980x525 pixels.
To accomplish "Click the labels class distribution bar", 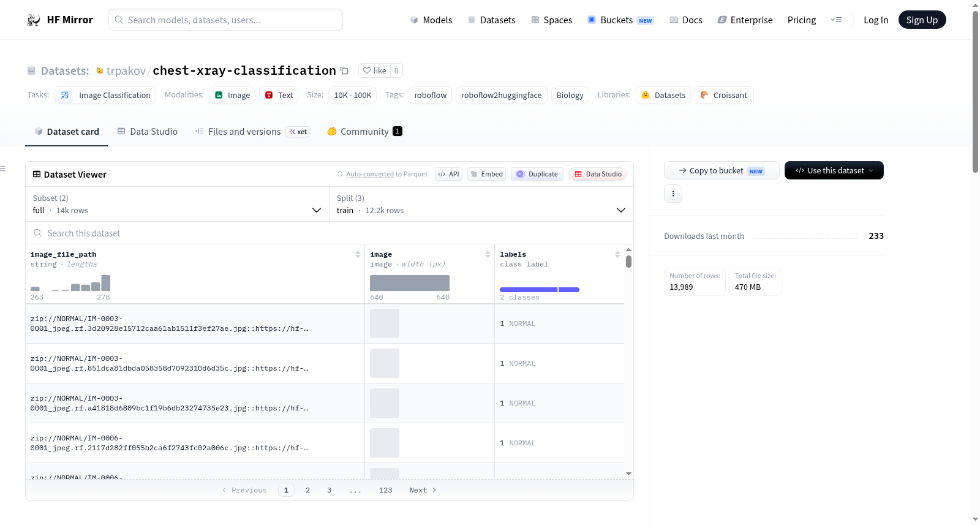I will pos(540,290).
